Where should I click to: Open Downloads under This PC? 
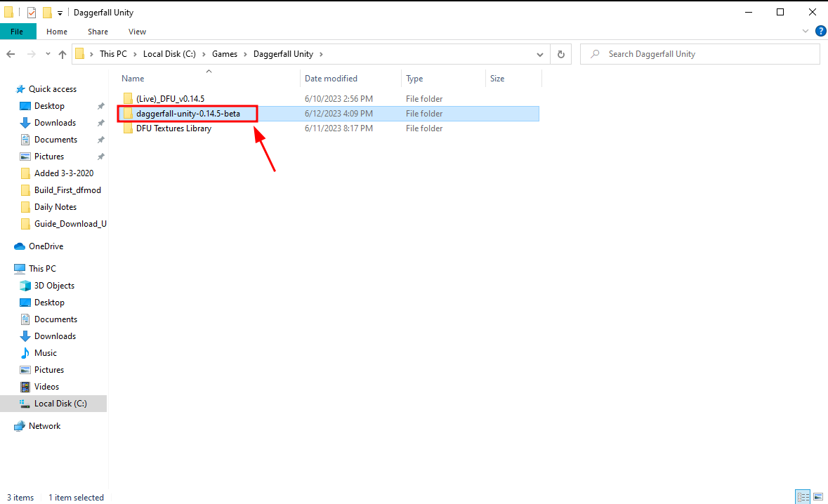click(55, 336)
